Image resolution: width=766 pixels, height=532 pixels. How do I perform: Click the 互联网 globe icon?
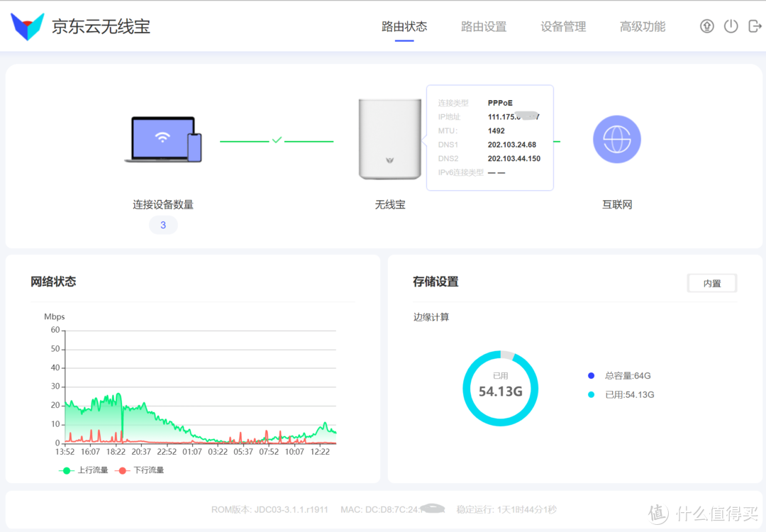(x=616, y=139)
